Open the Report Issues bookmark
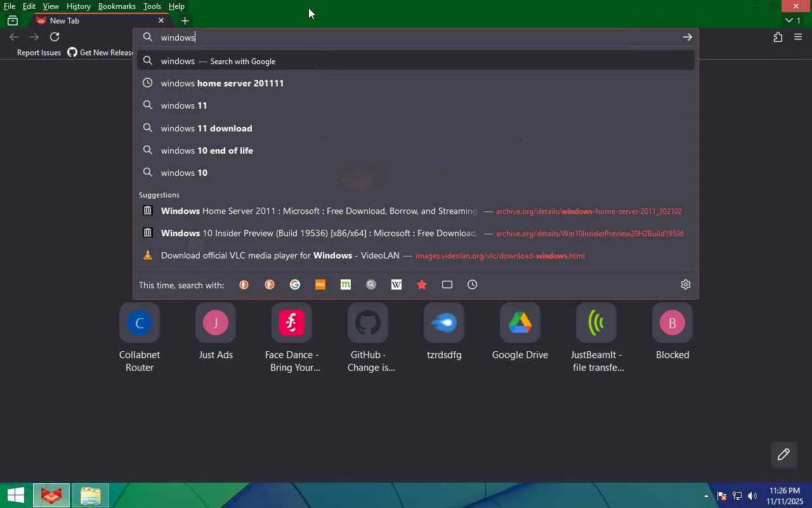The image size is (812, 508). pos(39,53)
